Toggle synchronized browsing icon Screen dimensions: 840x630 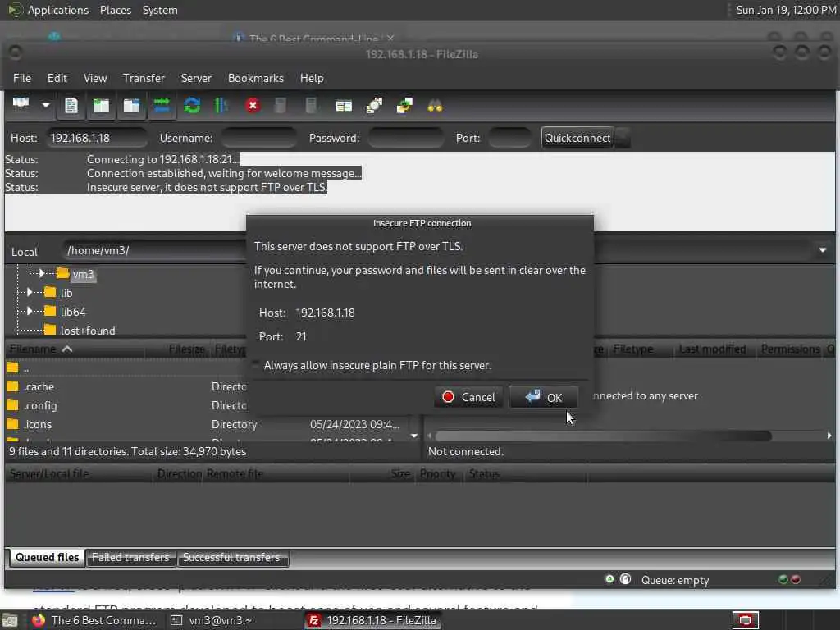pyautogui.click(x=404, y=106)
